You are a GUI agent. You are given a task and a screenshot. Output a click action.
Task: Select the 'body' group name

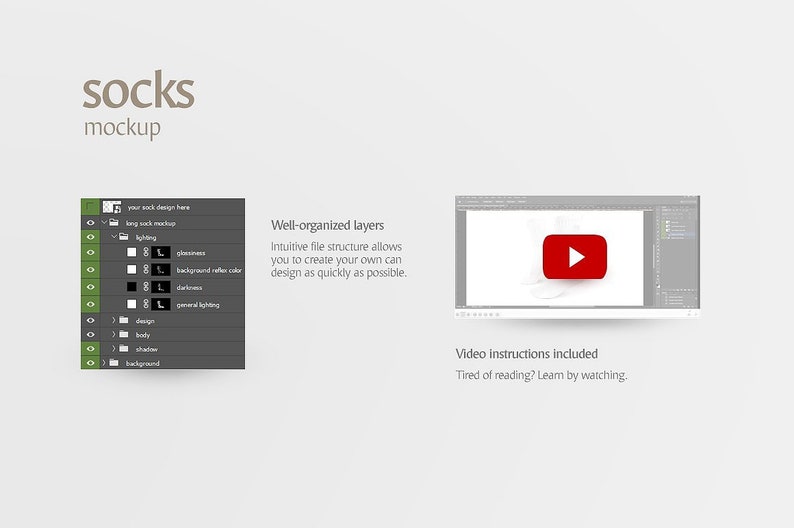tap(143, 335)
